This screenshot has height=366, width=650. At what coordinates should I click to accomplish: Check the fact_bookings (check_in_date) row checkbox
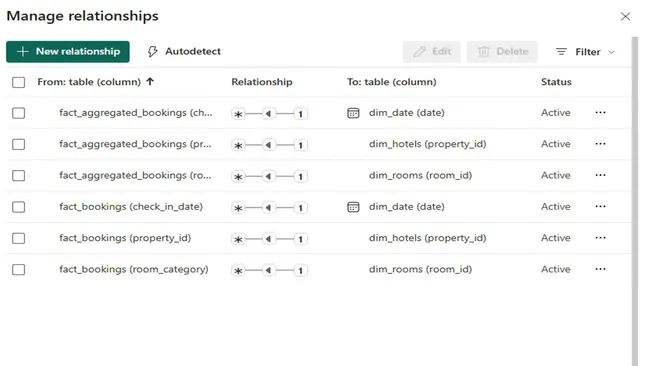point(19,207)
